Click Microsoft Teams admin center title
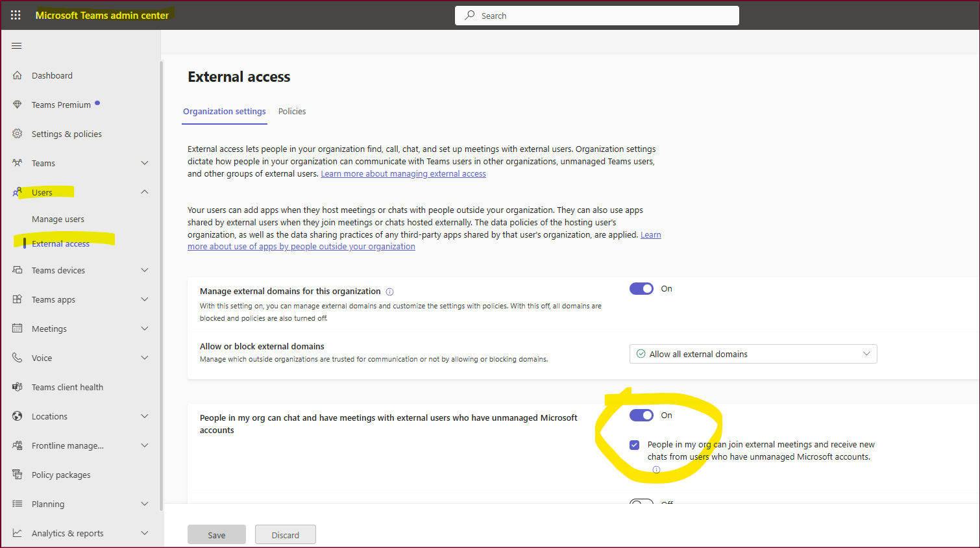This screenshot has height=548, width=980. 102,16
